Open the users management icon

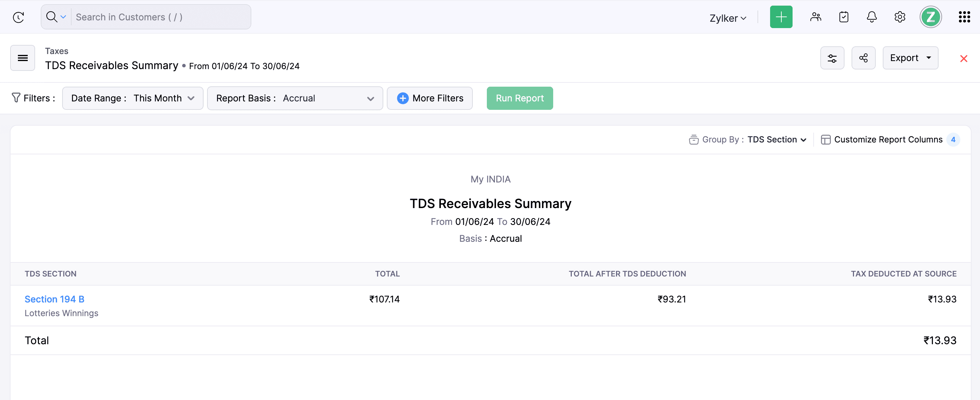coord(815,17)
